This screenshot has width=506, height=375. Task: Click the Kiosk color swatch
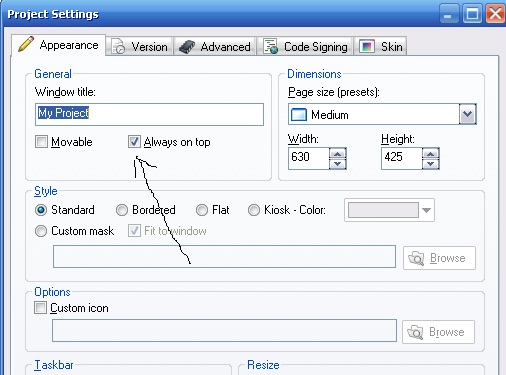tap(383, 210)
